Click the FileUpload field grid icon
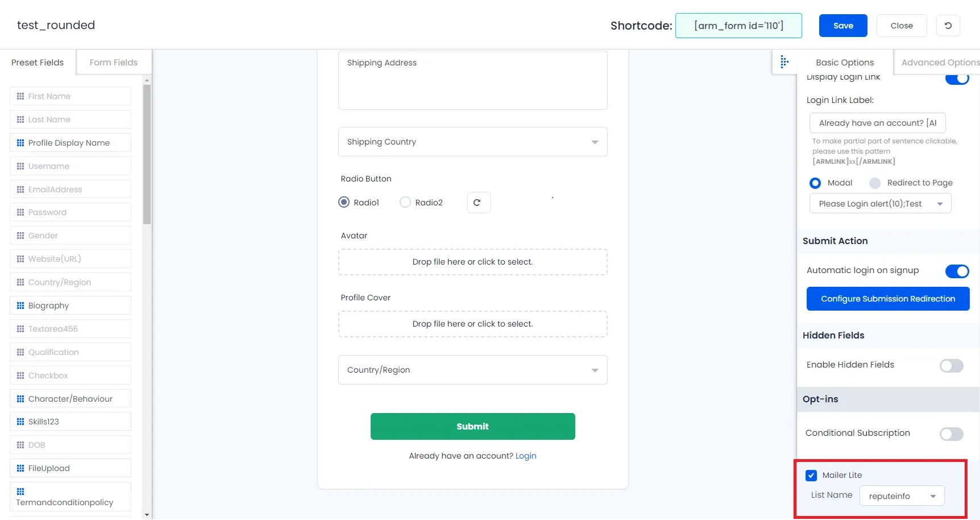980x520 pixels. tap(20, 468)
